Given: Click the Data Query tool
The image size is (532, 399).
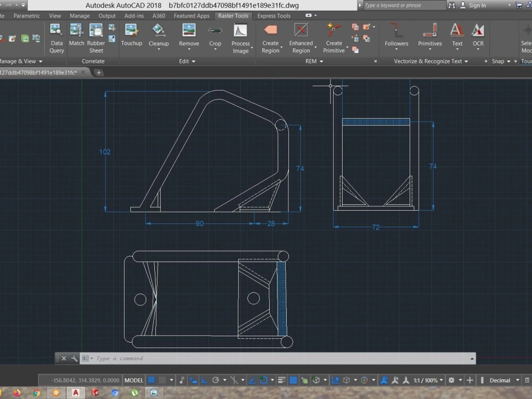Looking at the screenshot, I should [56, 37].
